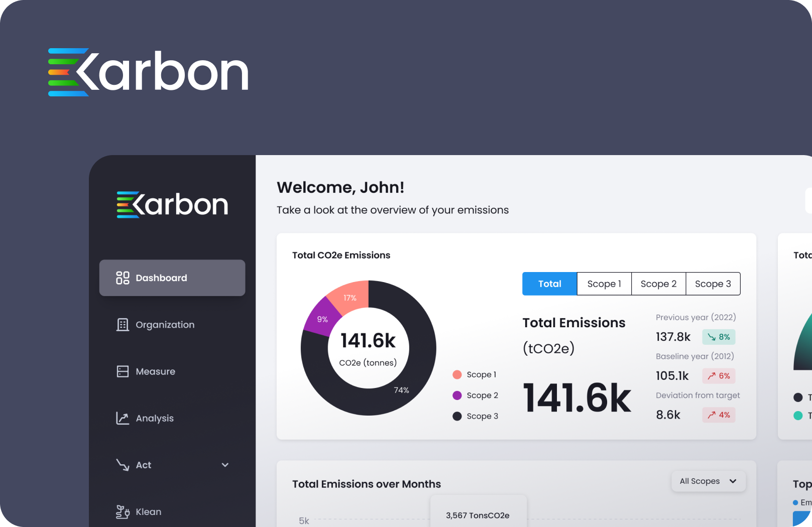This screenshot has height=527, width=812.
Task: Click the Dashboard grid icon in sidebar
Action: point(123,278)
